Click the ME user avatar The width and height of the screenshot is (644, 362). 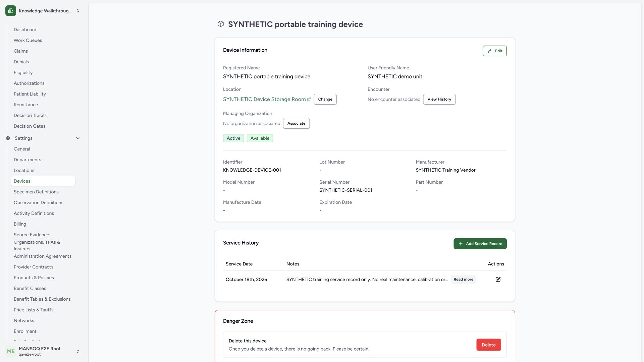(11, 351)
